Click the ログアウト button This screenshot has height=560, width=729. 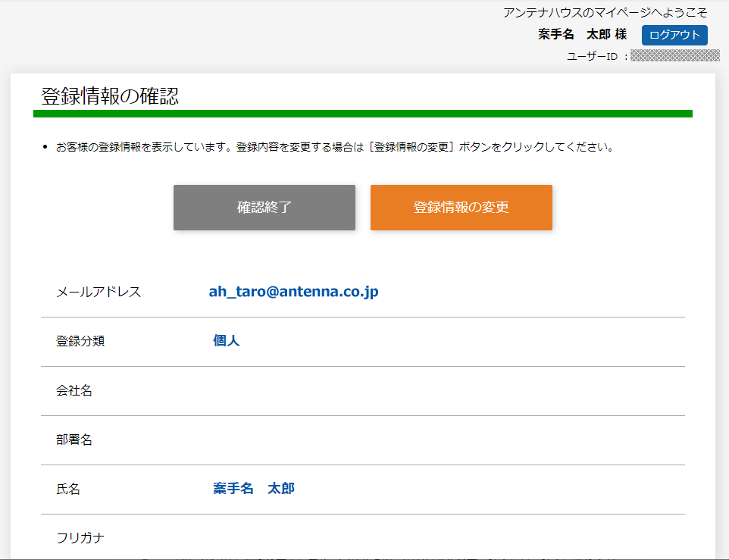point(674,35)
